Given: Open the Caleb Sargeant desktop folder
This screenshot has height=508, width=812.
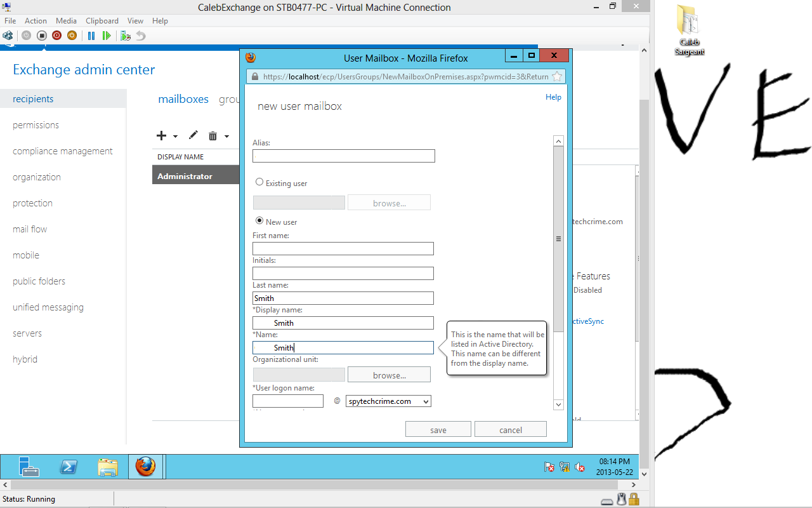Looking at the screenshot, I should tap(689, 30).
